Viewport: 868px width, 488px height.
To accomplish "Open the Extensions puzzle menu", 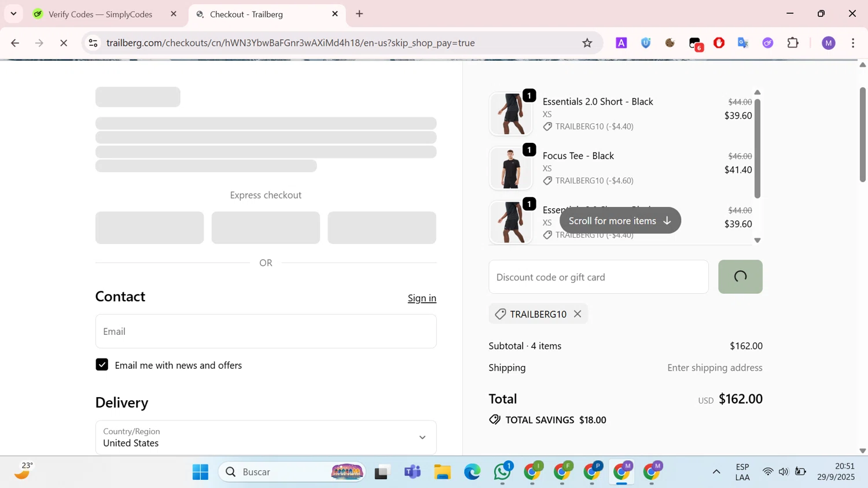I will tap(793, 43).
